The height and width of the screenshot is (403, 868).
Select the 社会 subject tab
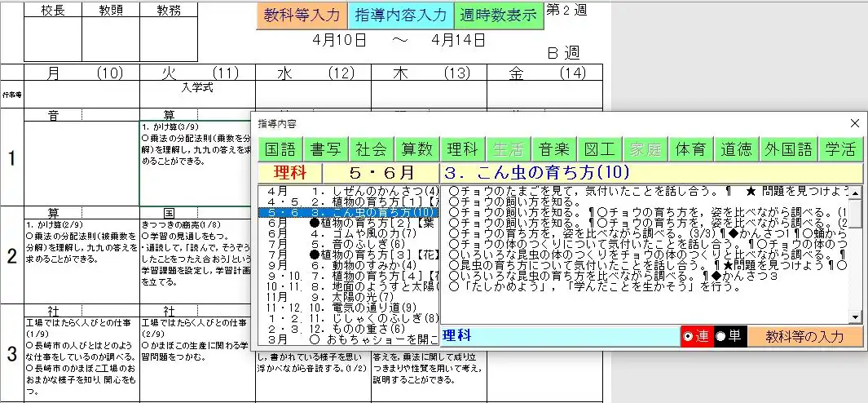[371, 149]
